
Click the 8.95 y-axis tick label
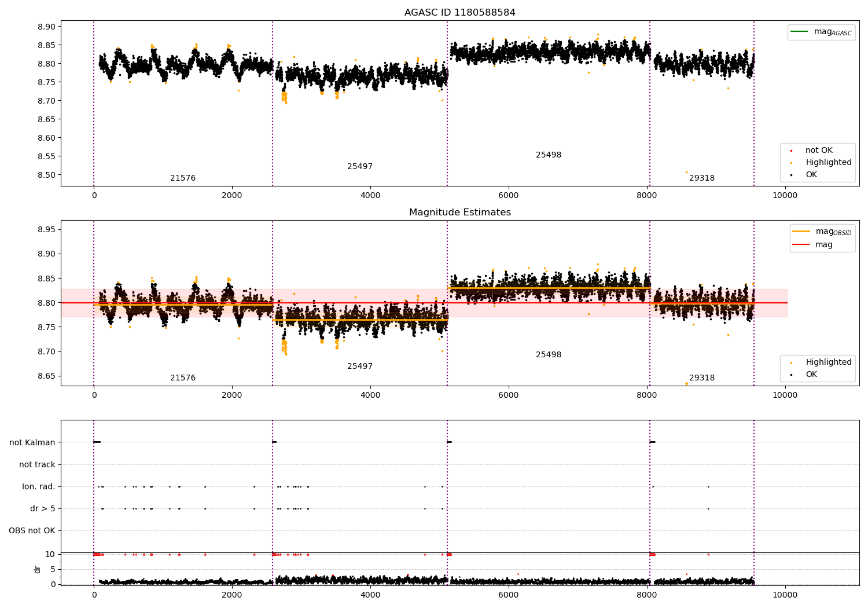coord(46,230)
